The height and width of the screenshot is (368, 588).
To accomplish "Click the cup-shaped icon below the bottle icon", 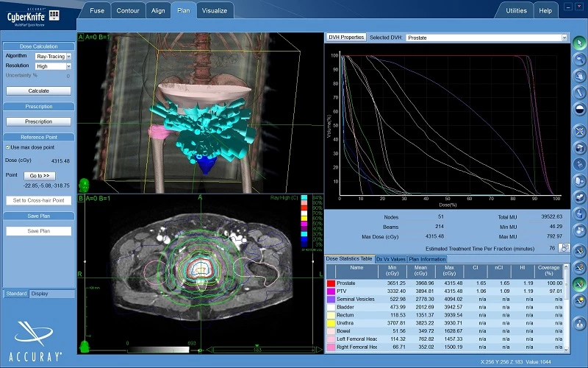I will tap(579, 230).
